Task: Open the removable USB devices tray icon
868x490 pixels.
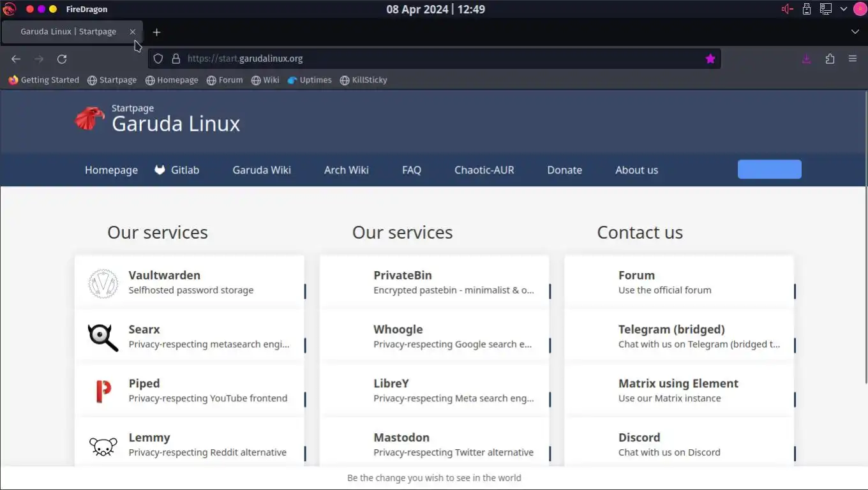Action: tap(807, 9)
